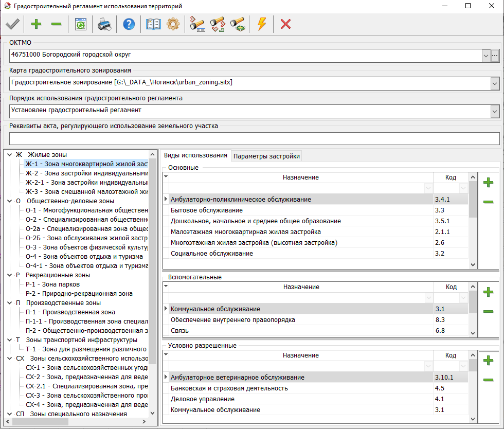The height and width of the screenshot is (429, 504).
Task: Click the yellow lightning bolt icon
Action: [262, 24]
